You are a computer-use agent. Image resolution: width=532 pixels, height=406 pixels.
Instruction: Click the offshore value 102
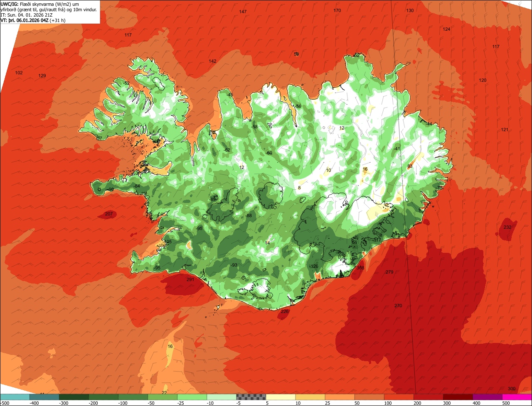(x=19, y=73)
